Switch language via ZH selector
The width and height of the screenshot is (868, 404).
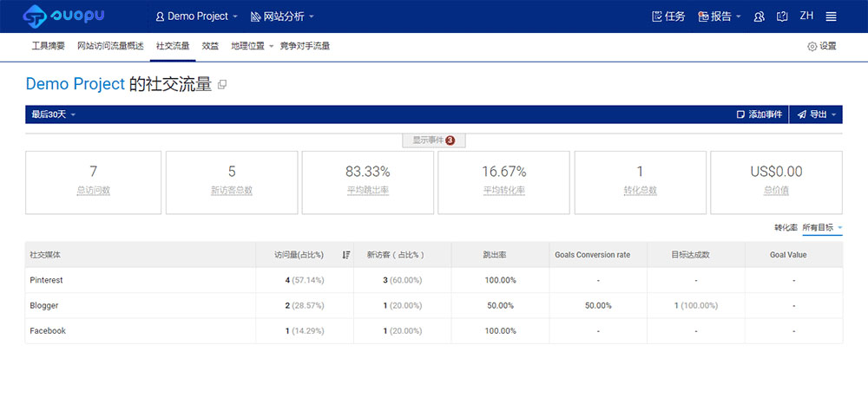[806, 16]
